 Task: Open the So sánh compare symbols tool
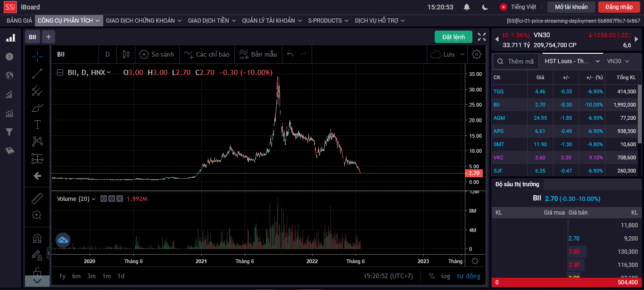tap(157, 54)
